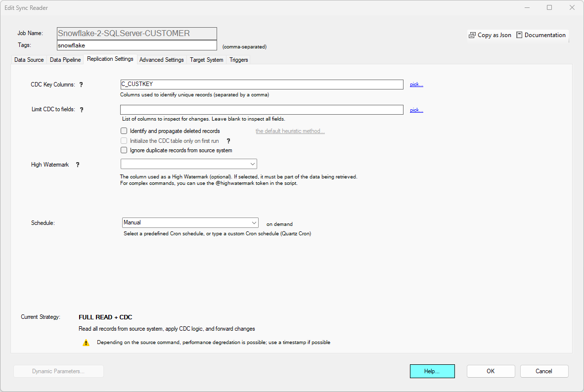Click 'Columns used to identify unique records' hint
This screenshot has width=584, height=392.
tap(194, 94)
